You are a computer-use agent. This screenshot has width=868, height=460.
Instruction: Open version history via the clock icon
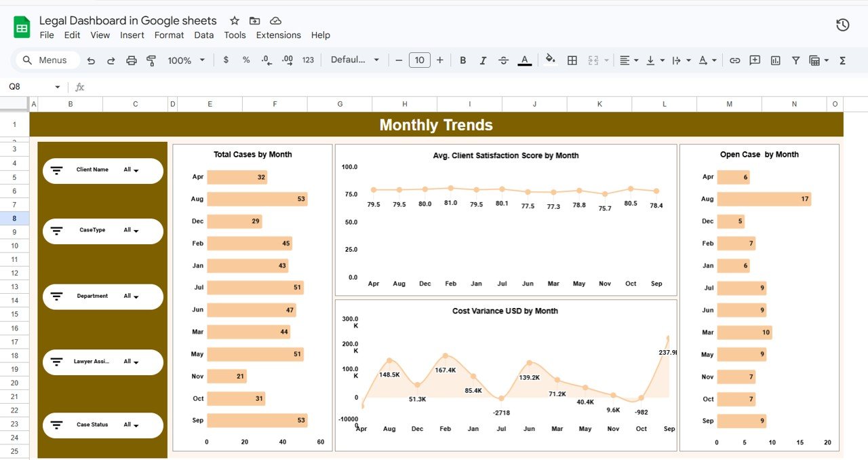click(842, 24)
